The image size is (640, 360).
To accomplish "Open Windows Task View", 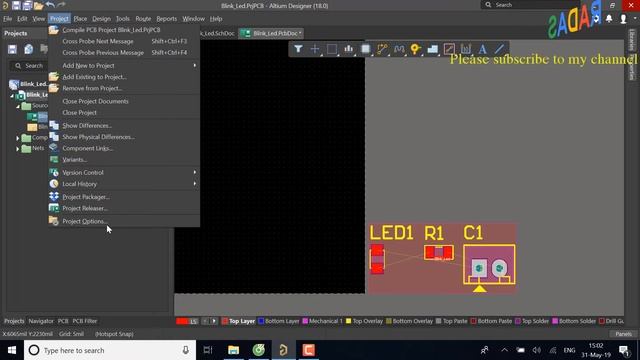I will (x=208, y=350).
